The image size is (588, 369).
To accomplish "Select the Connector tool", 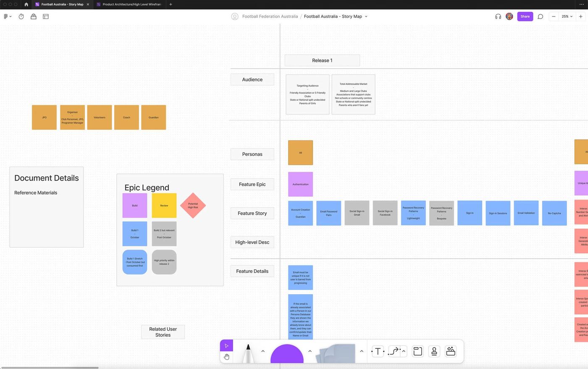I will pos(394,351).
